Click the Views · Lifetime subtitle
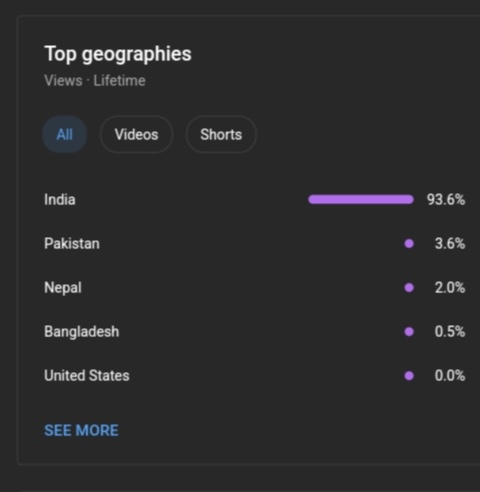Viewport: 480px width, 492px height. point(95,81)
